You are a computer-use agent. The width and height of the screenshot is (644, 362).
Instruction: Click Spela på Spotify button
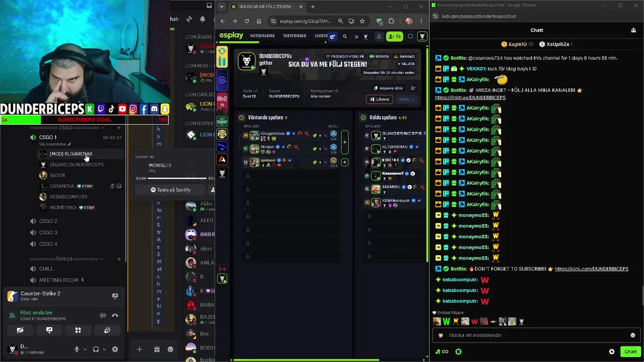pyautogui.click(x=171, y=190)
